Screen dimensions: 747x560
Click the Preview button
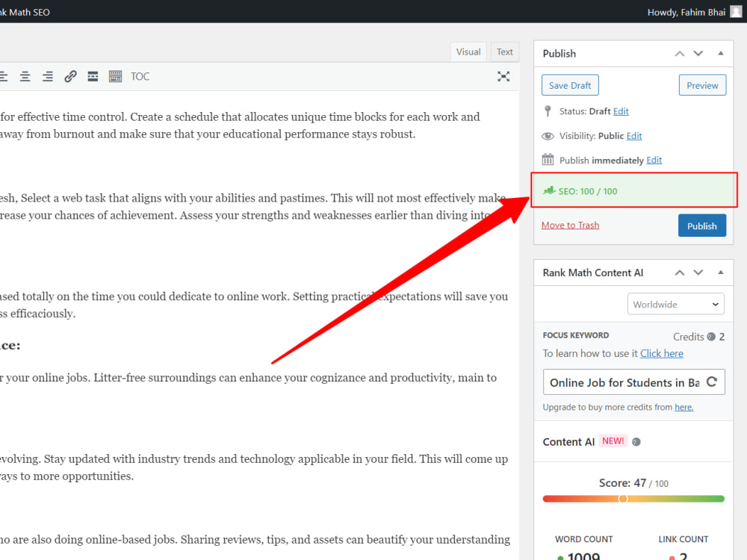click(x=702, y=85)
